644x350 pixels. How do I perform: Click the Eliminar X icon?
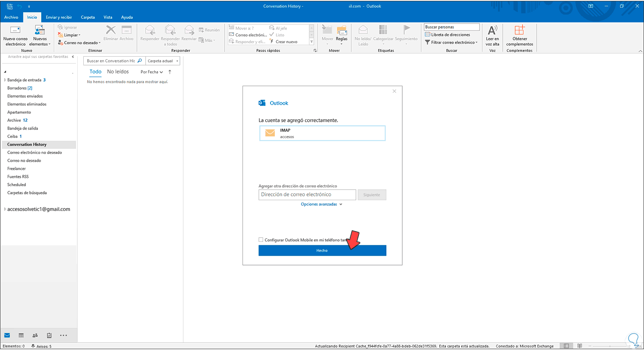(x=111, y=33)
